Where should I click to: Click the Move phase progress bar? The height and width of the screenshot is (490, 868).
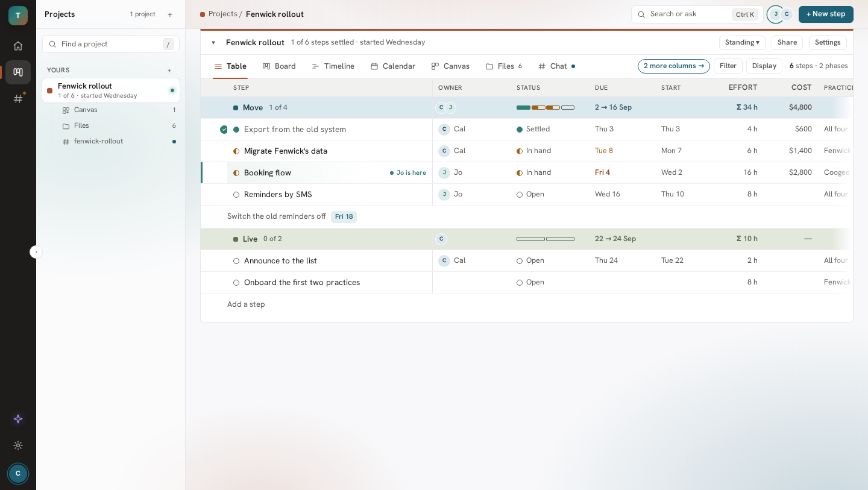pyautogui.click(x=546, y=108)
